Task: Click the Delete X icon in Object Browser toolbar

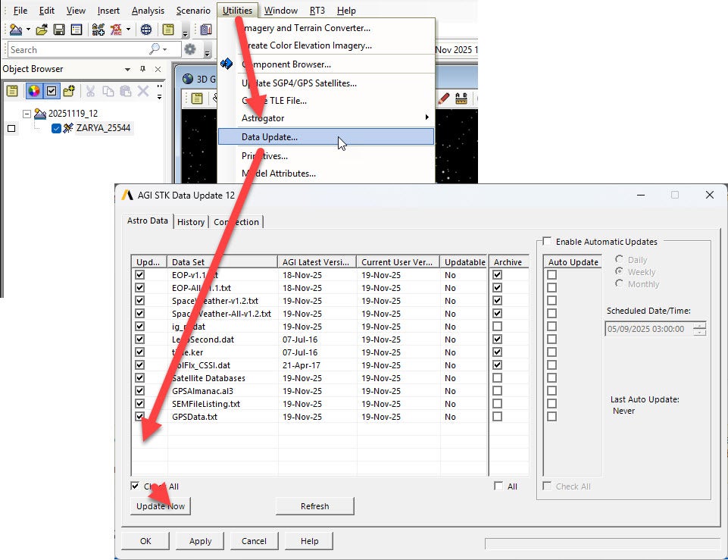Action: click(x=143, y=91)
